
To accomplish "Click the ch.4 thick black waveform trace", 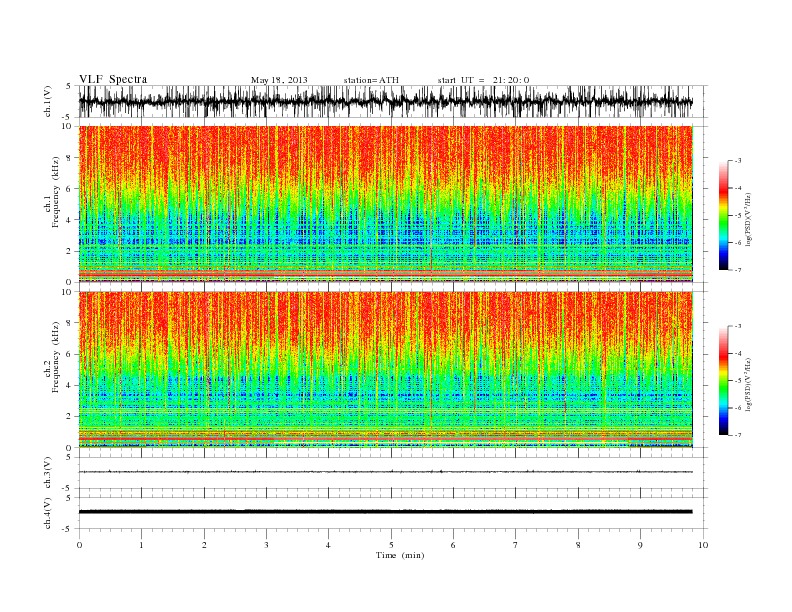I will click(x=385, y=512).
